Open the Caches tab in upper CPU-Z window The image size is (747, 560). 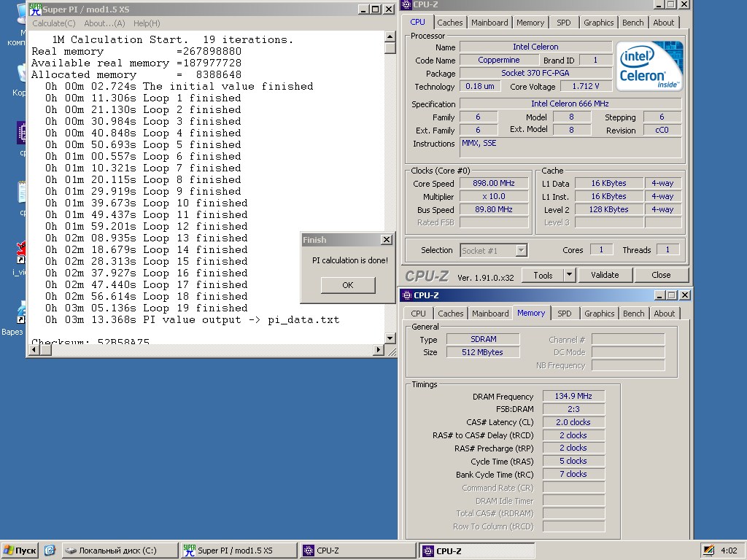click(449, 23)
